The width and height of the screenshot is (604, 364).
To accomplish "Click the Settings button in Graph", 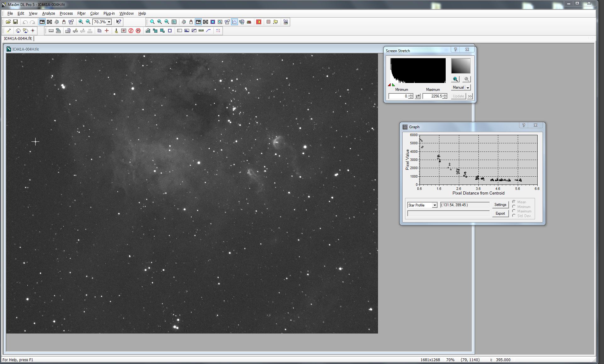I will click(x=500, y=205).
